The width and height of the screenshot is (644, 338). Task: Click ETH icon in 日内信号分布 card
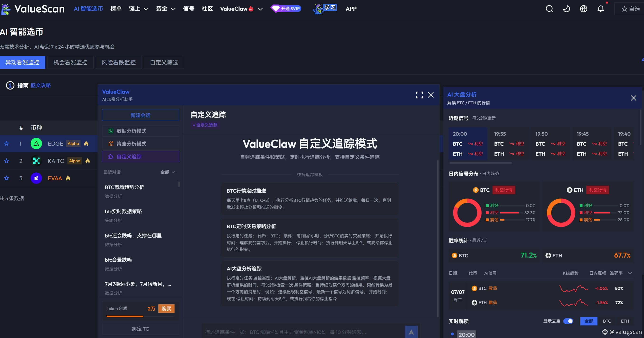(x=569, y=190)
